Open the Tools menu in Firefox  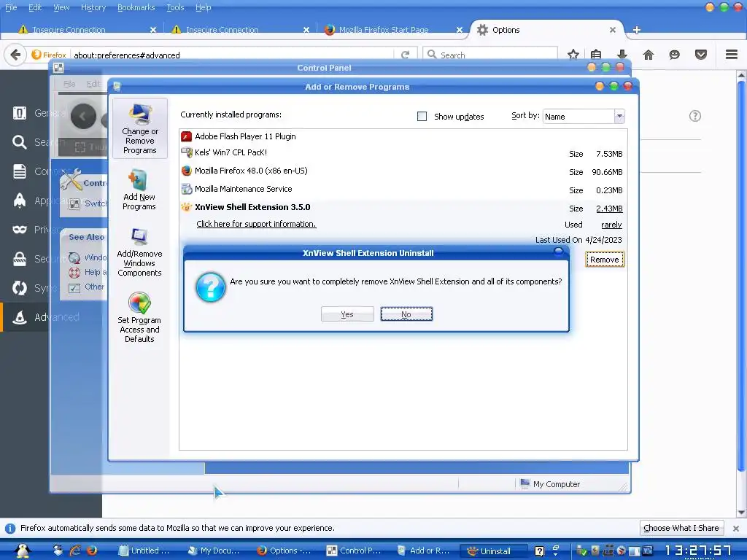tap(175, 7)
